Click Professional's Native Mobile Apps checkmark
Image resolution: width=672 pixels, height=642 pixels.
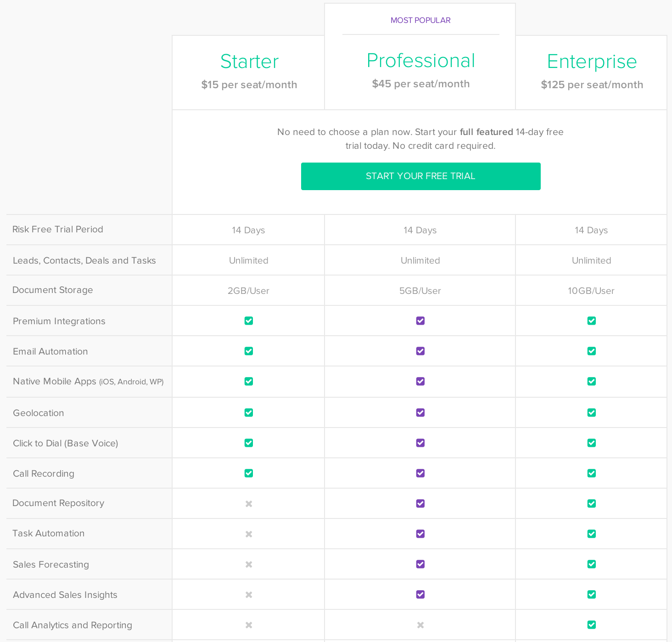click(420, 381)
